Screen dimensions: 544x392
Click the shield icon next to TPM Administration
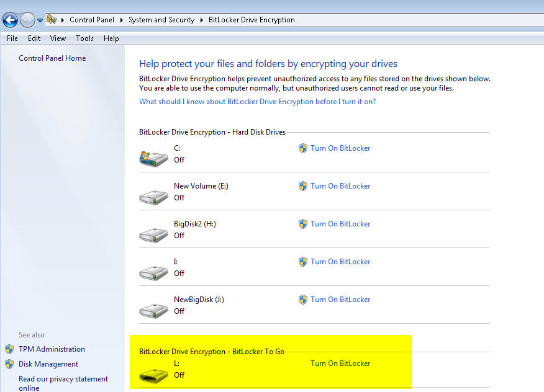9,349
